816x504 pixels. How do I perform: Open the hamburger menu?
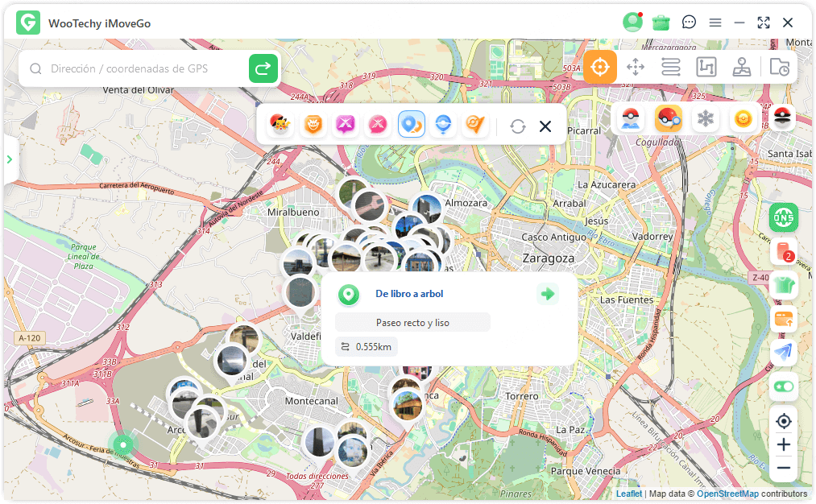(x=715, y=22)
